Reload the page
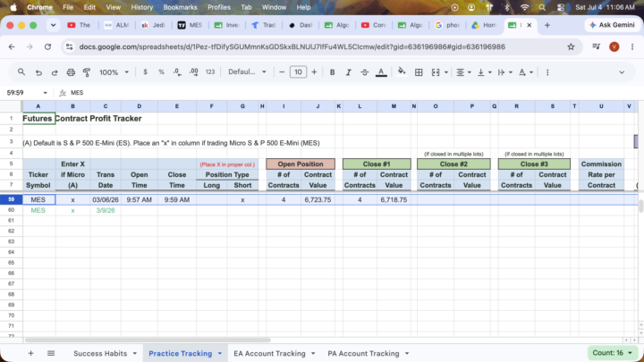Image resolution: width=644 pixels, height=362 pixels. click(x=47, y=46)
